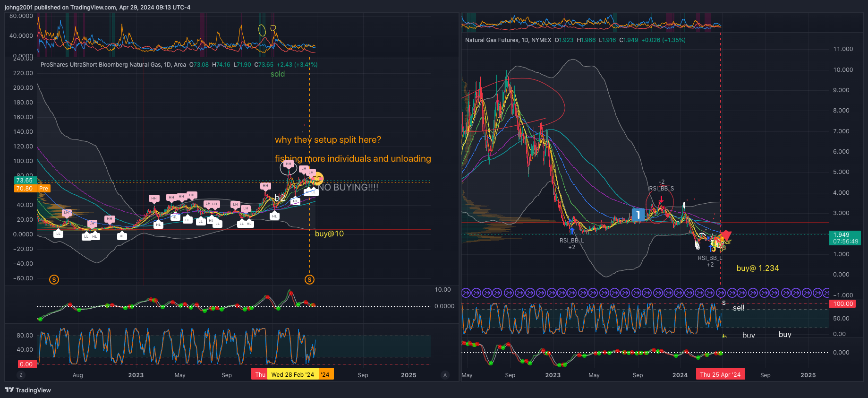This screenshot has height=398, width=868.
Task: Select the sell annotation on right oscillator
Action: (739, 308)
